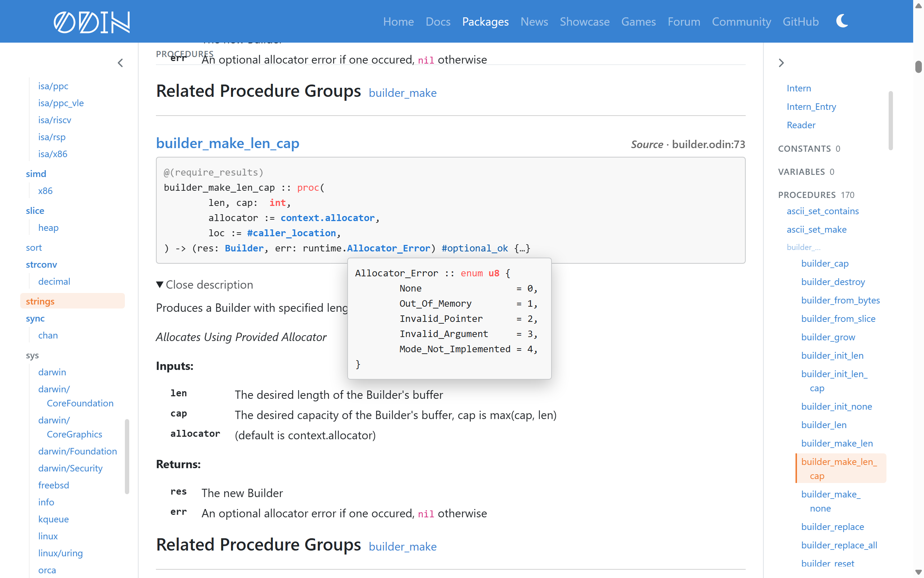Screen dimensions: 924x578
Task: Jump to ascii_set_make procedure
Action: click(816, 229)
